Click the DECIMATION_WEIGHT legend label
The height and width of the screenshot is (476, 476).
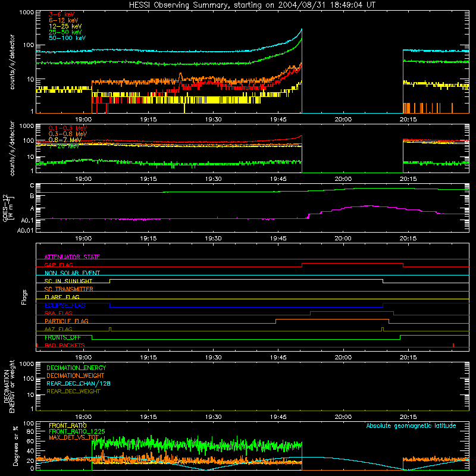pyautogui.click(x=76, y=375)
